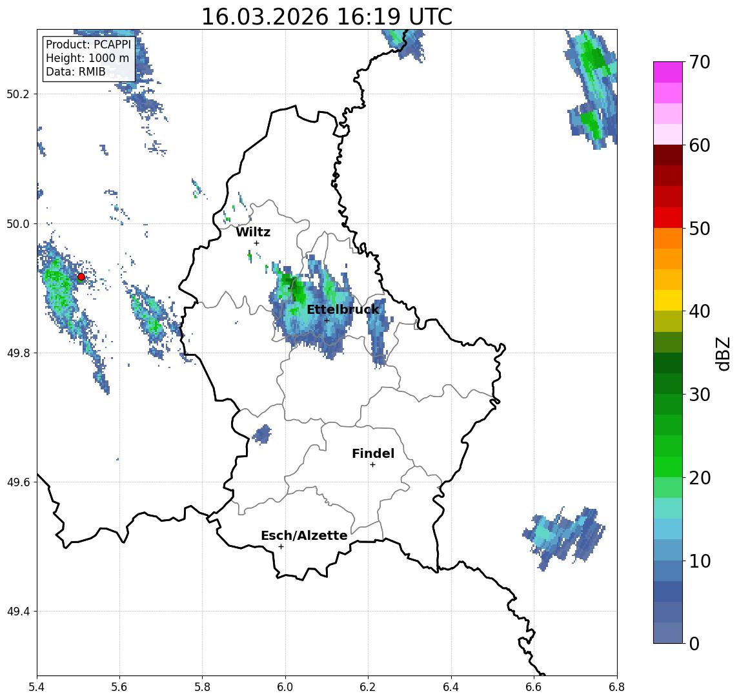This screenshot has width=739, height=700.
Task: Click the 49.8 latitude axis label
Action: point(18,353)
